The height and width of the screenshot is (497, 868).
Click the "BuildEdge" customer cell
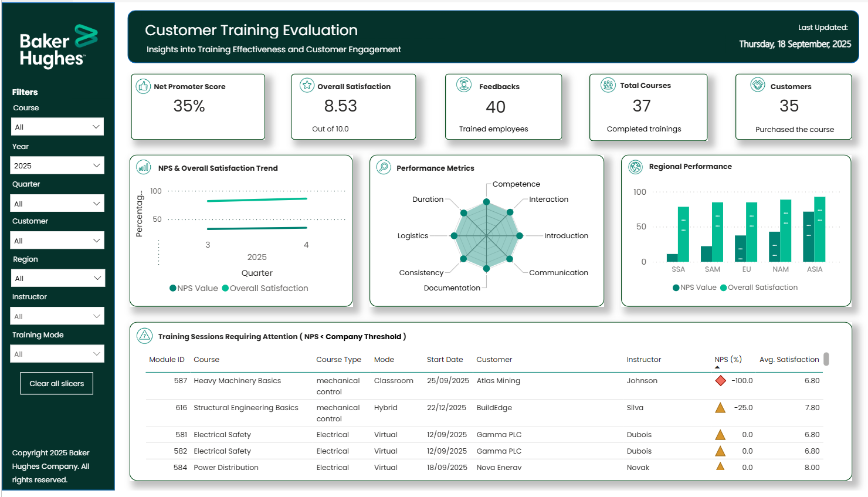(494, 408)
